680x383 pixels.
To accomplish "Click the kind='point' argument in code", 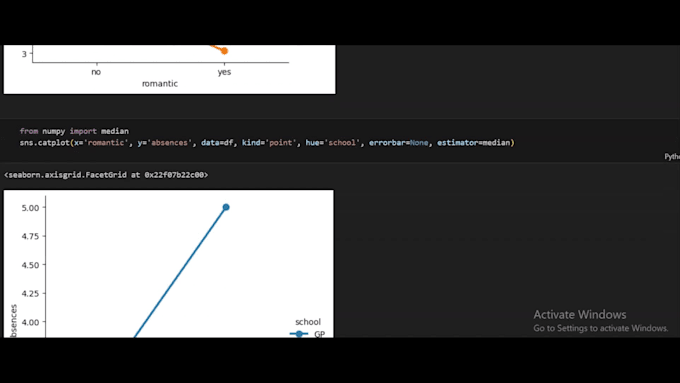I will 269,143.
